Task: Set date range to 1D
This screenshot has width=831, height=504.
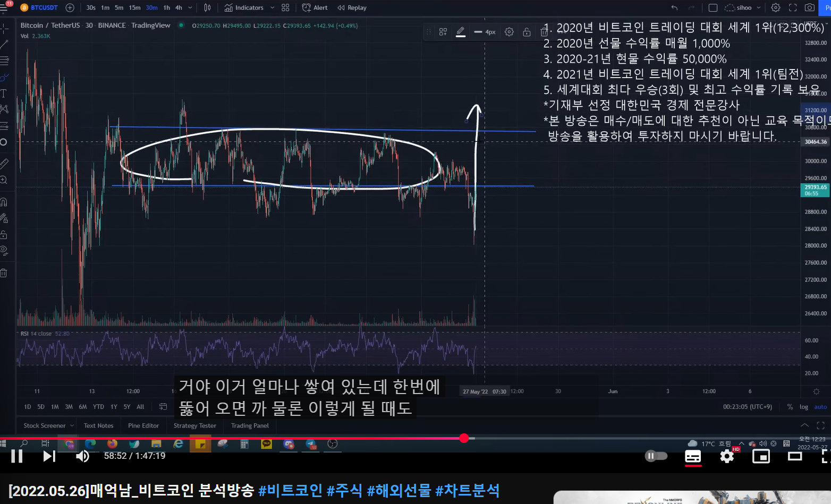Action: coord(28,407)
